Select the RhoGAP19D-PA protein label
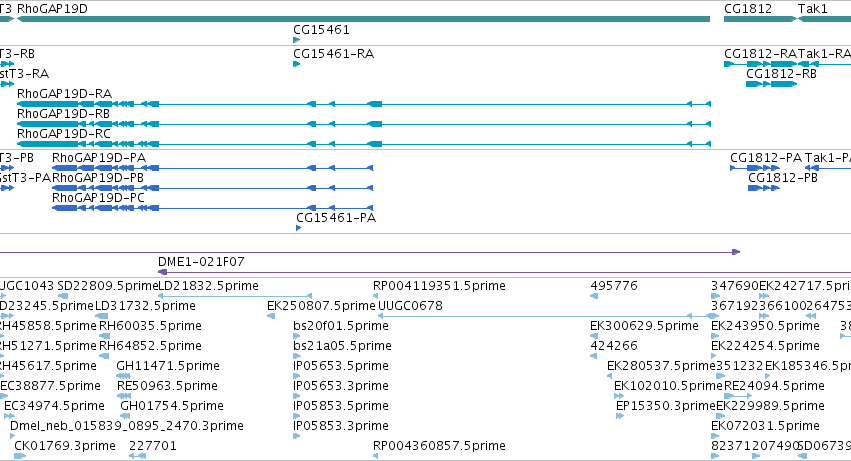 click(99, 157)
